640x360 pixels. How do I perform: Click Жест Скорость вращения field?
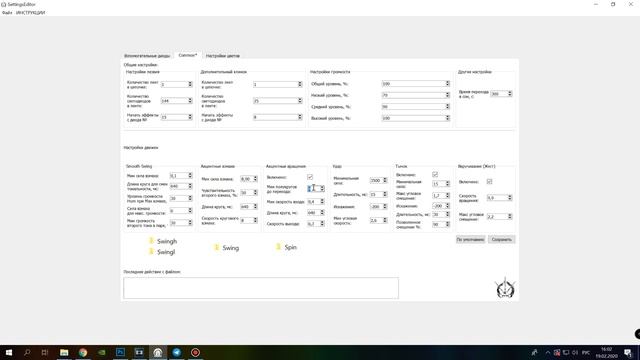click(499, 198)
